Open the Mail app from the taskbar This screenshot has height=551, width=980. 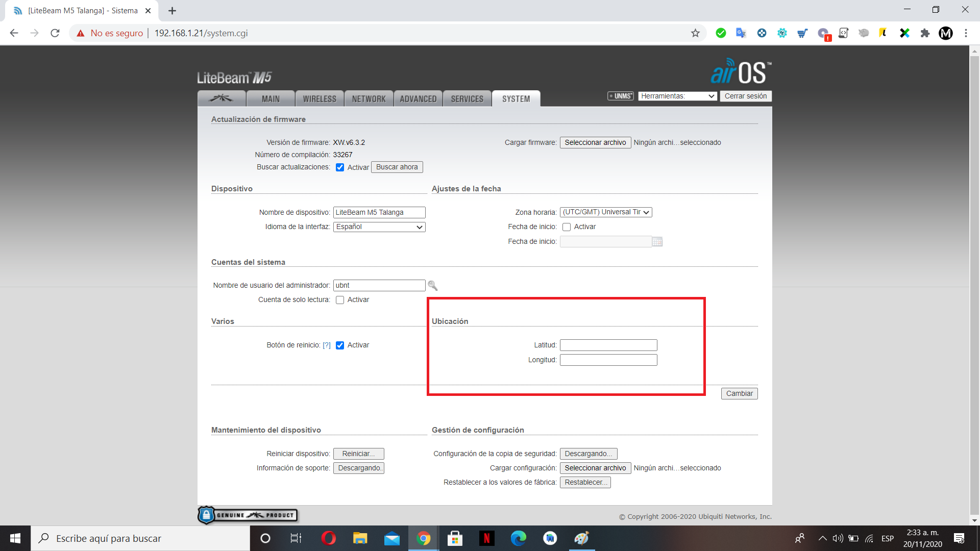pos(391,538)
